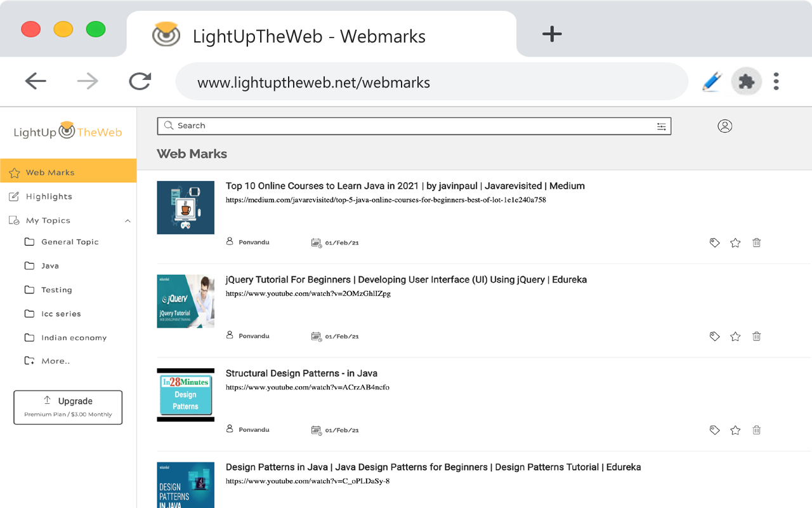
Task: Select the LightUpTheWeb - Webmarks tab
Action: point(322,34)
